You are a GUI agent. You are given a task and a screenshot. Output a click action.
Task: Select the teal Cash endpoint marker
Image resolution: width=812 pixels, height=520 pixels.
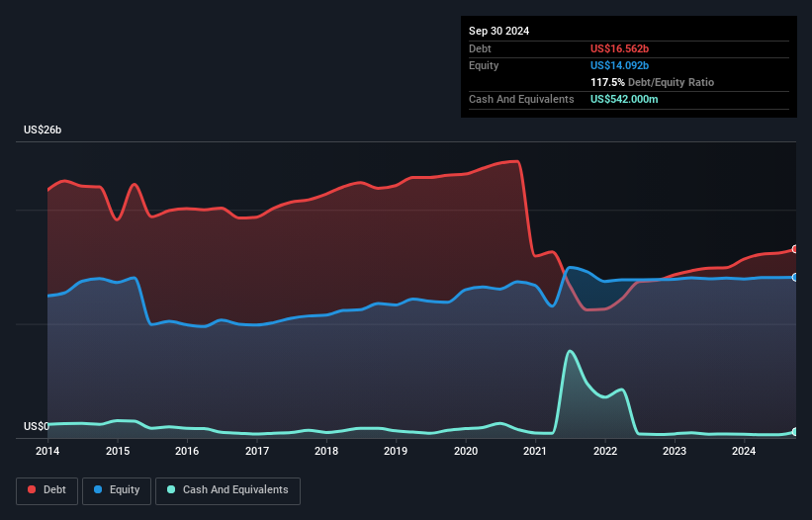pyautogui.click(x=795, y=432)
